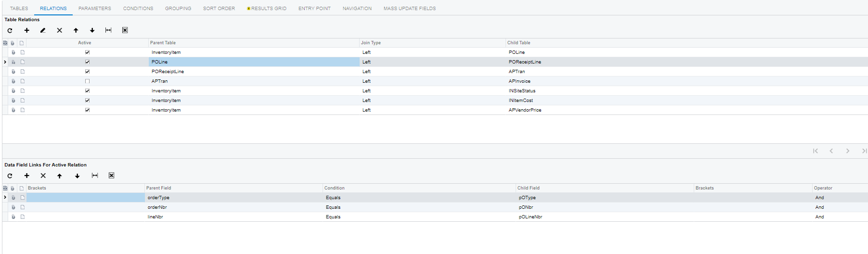The image size is (868, 254).
Task: Add a new row in Table Relations
Action: (27, 30)
